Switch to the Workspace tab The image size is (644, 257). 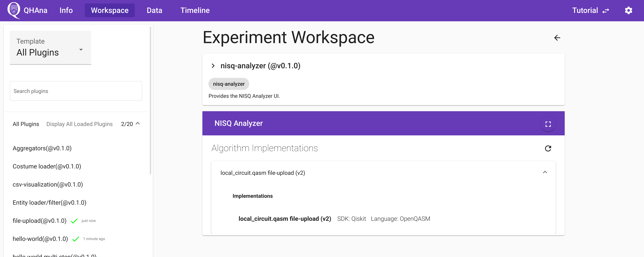click(x=110, y=10)
